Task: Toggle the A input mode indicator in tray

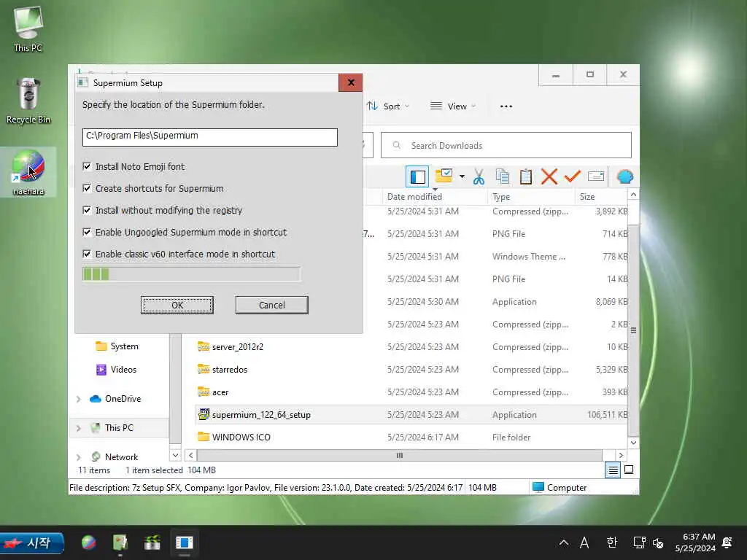Action: click(x=584, y=542)
